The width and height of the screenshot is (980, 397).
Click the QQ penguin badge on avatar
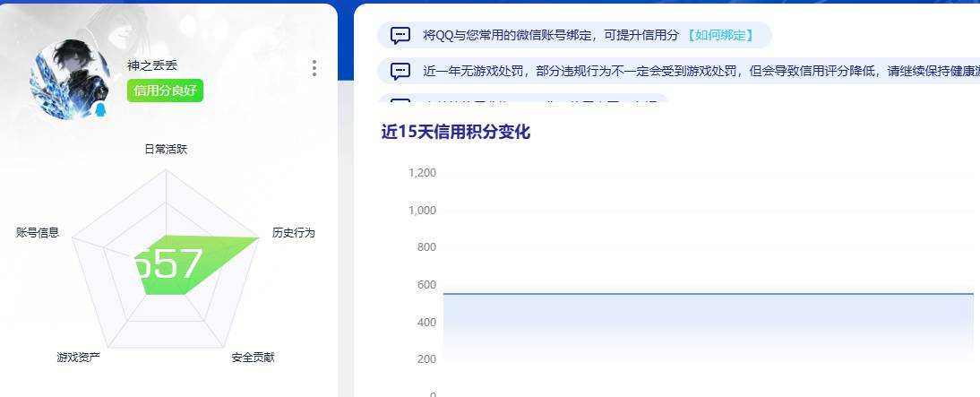pyautogui.click(x=99, y=110)
